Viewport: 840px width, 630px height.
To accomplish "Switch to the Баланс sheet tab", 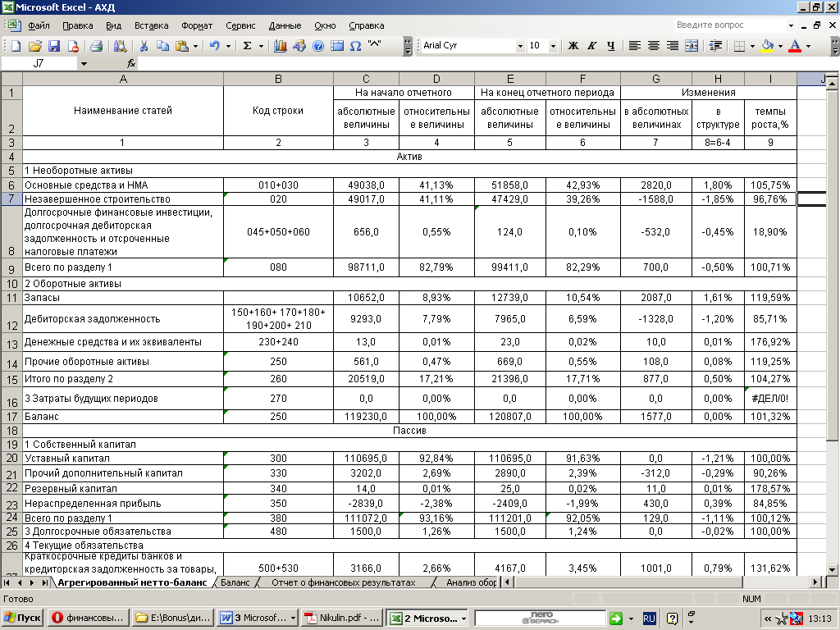I will pyautogui.click(x=235, y=582).
